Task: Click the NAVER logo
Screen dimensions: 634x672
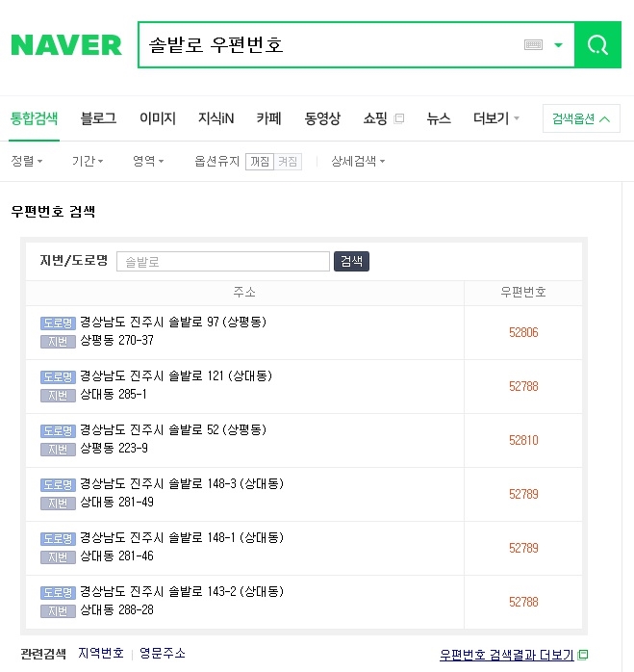Action: (x=66, y=45)
